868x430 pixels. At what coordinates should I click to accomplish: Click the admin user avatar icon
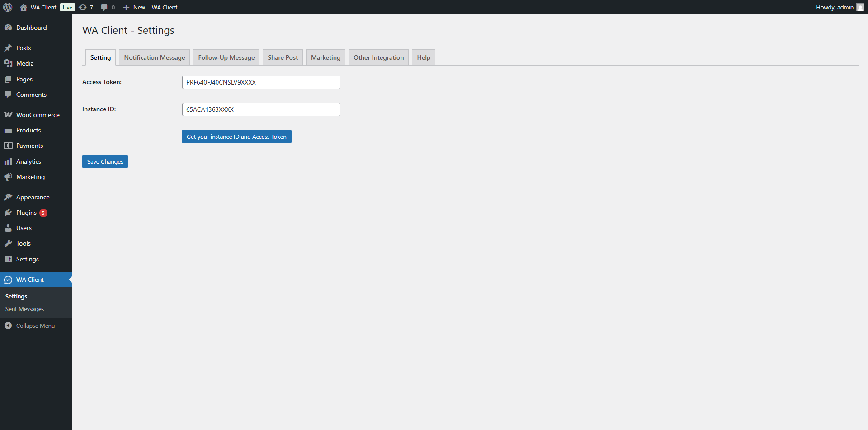[860, 7]
